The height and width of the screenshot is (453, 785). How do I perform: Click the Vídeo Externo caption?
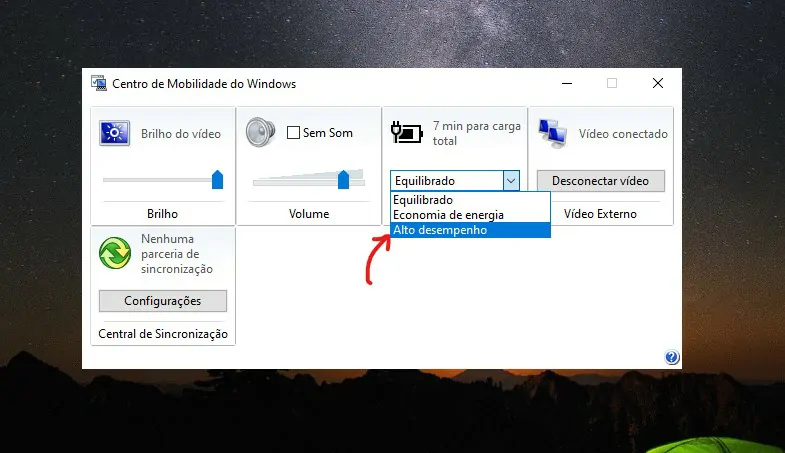600,214
